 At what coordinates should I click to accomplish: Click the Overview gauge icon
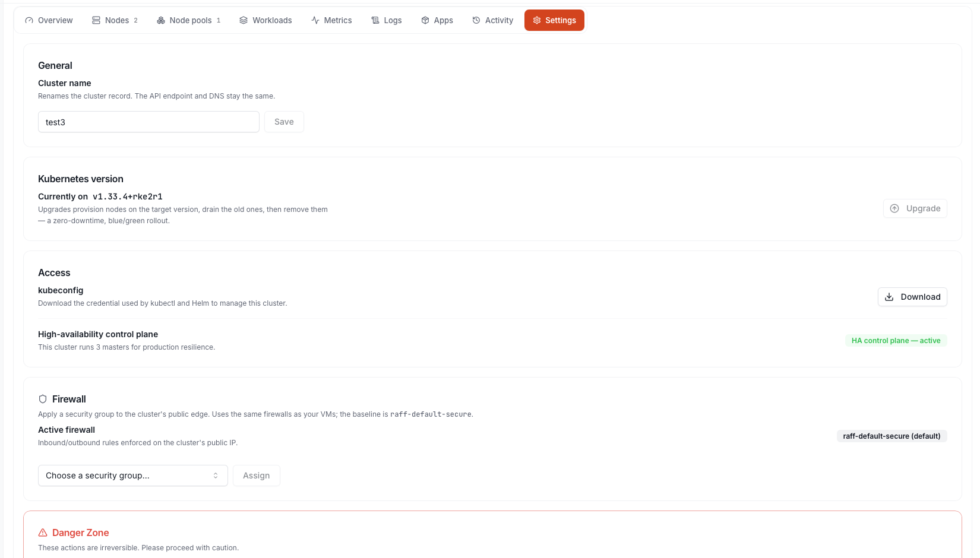click(29, 20)
